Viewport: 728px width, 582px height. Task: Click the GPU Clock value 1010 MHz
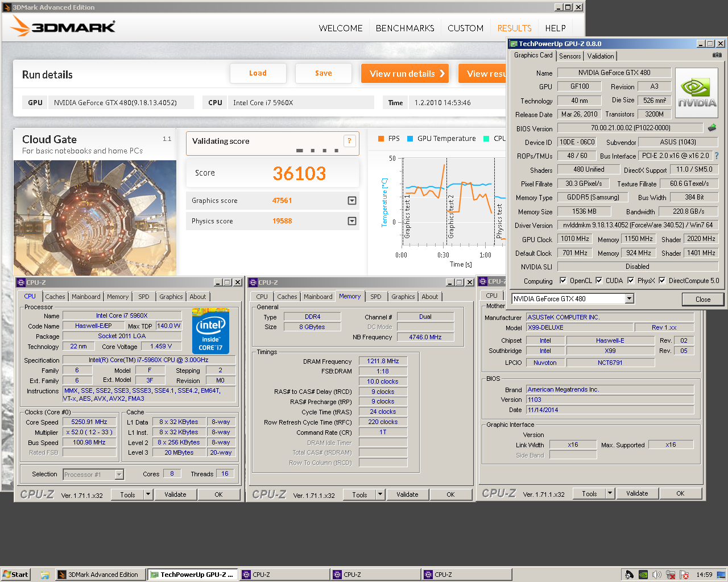575,239
